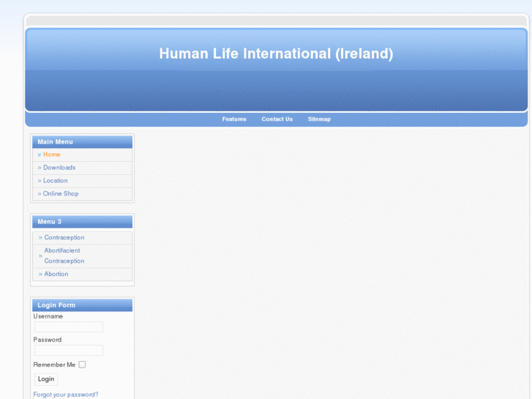This screenshot has width=532, height=399.
Task: Select the Abortion menu entry
Action: 56,274
